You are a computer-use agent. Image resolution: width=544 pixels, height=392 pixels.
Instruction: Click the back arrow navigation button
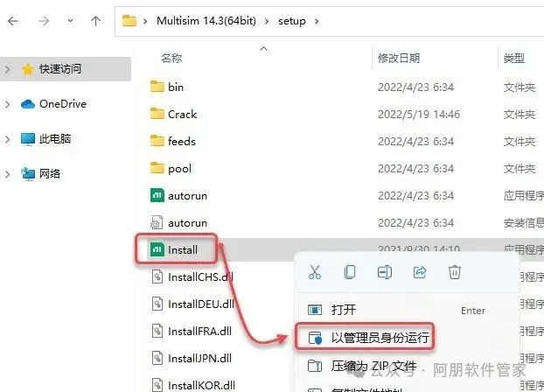tap(13, 21)
